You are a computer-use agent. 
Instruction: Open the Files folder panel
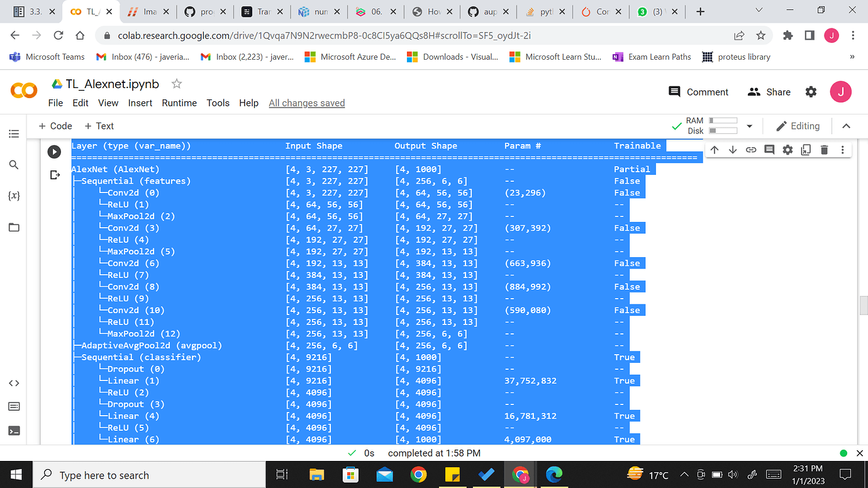14,227
